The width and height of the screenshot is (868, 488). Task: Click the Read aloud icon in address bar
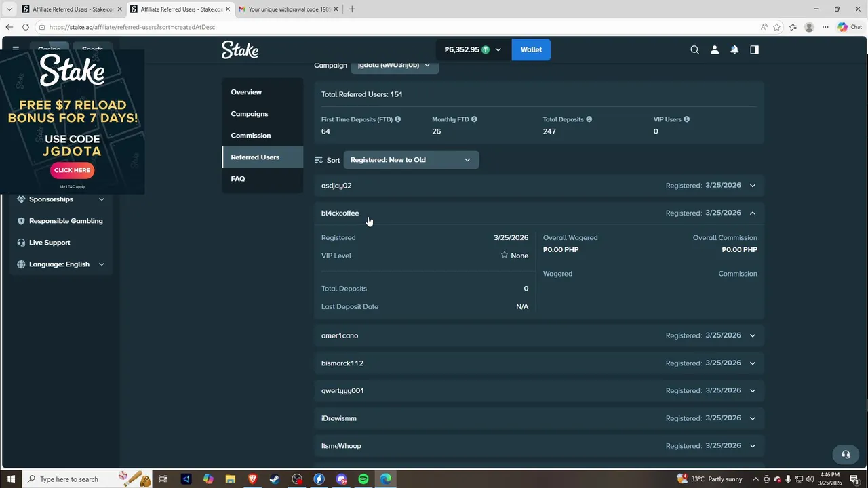point(764,27)
